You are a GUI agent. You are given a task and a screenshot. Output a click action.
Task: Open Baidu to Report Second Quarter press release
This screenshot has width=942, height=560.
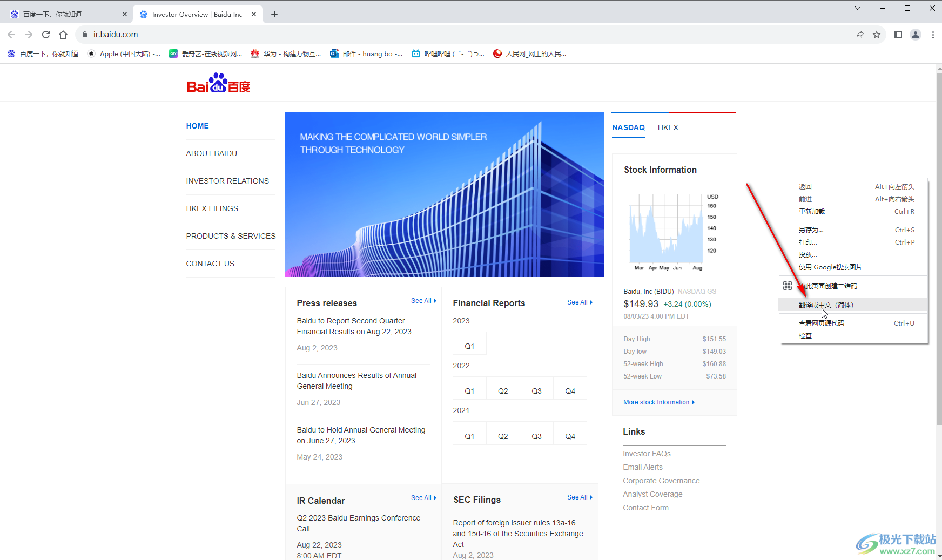354,326
